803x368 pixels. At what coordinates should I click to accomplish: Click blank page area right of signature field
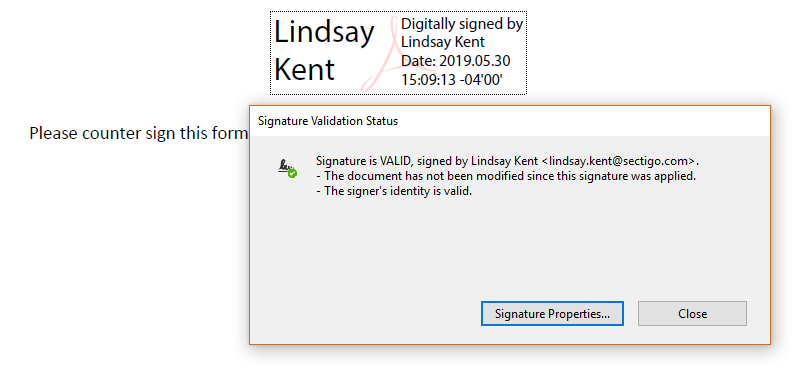pos(656,51)
